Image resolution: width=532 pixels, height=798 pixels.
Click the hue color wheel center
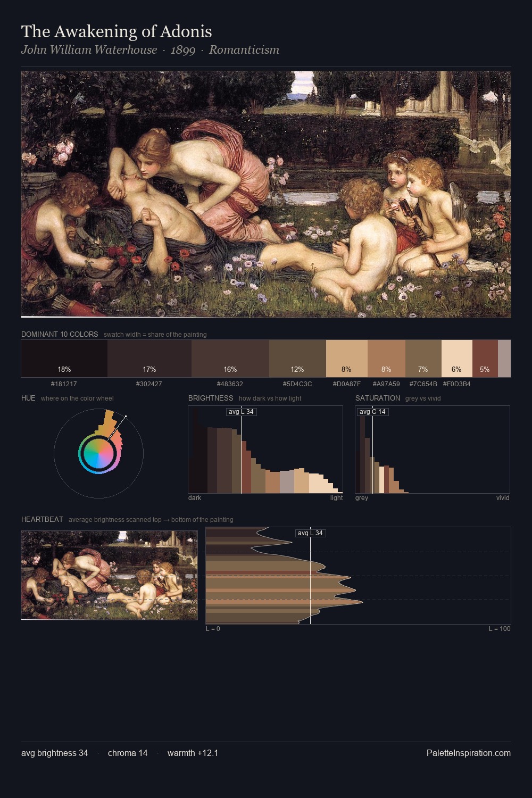pyautogui.click(x=98, y=453)
